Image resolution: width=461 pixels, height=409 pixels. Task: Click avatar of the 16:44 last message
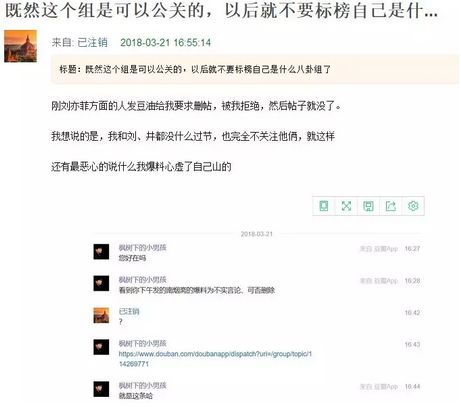(x=101, y=389)
